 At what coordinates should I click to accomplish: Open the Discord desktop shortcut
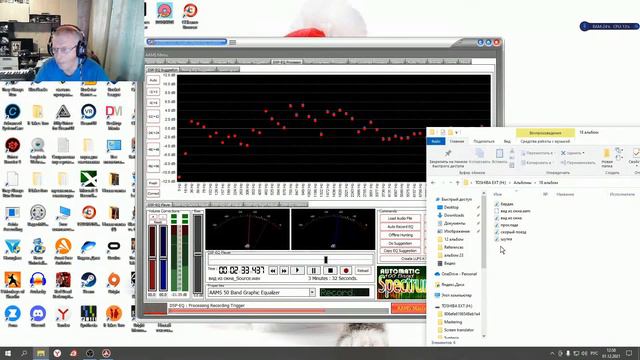(x=38, y=316)
